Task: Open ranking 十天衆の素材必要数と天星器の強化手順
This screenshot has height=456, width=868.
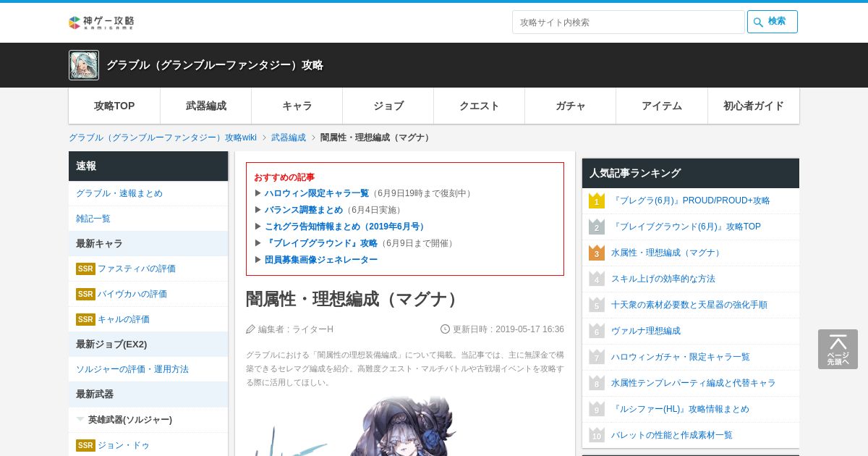Action: click(689, 305)
